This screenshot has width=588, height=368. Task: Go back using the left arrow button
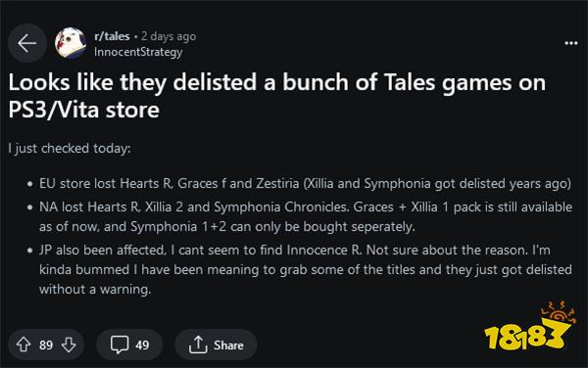pos(27,43)
